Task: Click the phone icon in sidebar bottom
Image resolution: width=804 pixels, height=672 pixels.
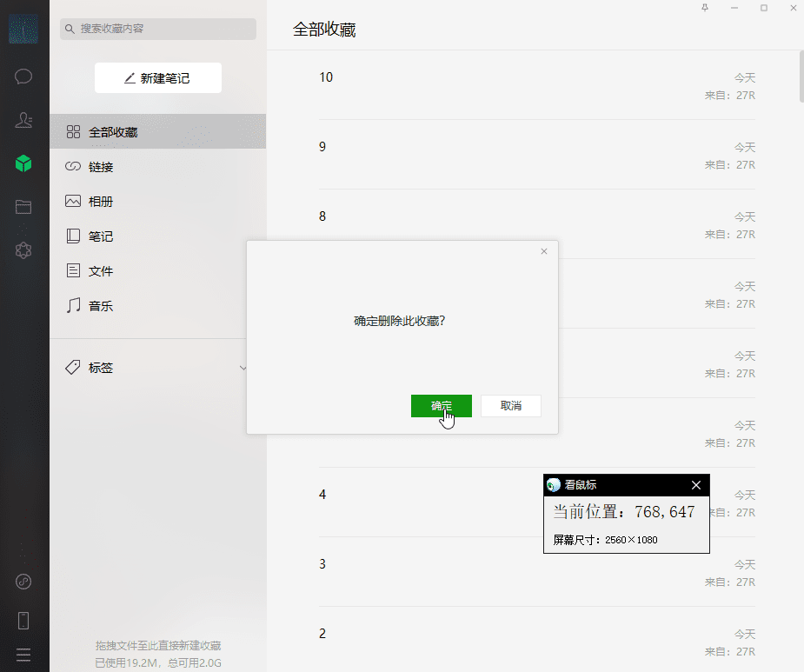Action: [23, 620]
